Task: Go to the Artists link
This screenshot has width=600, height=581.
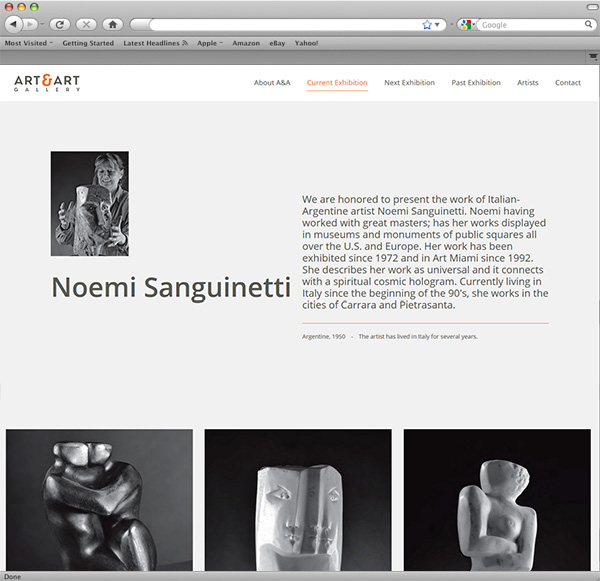Action: [528, 83]
